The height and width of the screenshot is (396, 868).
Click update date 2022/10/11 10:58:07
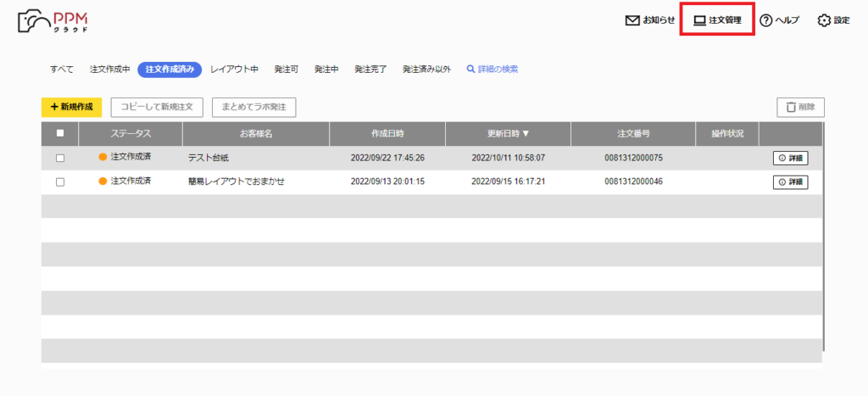(x=509, y=158)
